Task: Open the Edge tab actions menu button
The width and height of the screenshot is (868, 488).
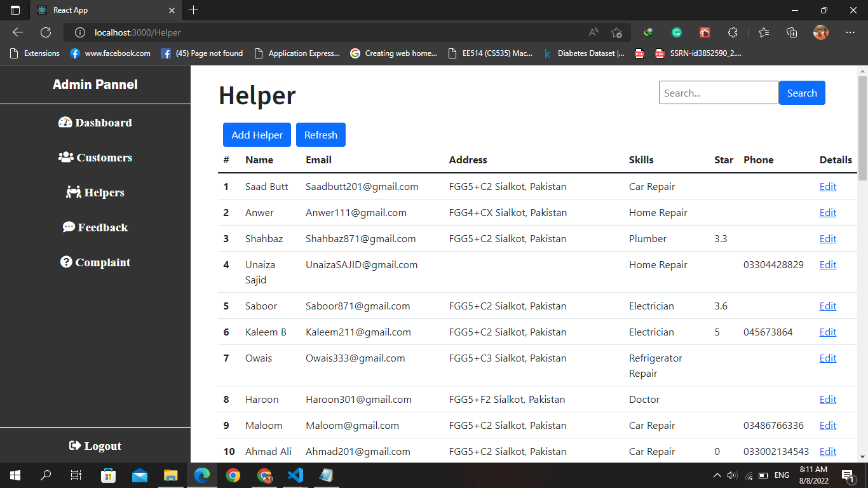Action: [x=15, y=10]
